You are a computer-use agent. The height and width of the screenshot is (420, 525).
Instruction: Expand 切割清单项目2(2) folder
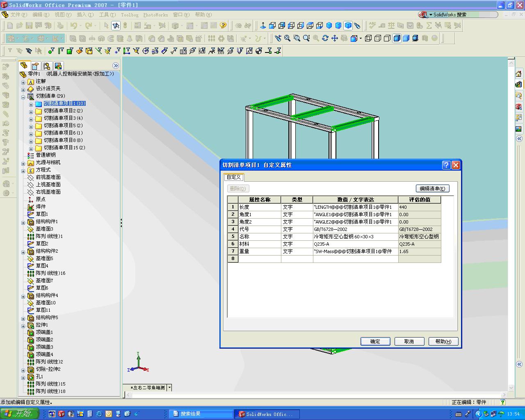coord(31,111)
